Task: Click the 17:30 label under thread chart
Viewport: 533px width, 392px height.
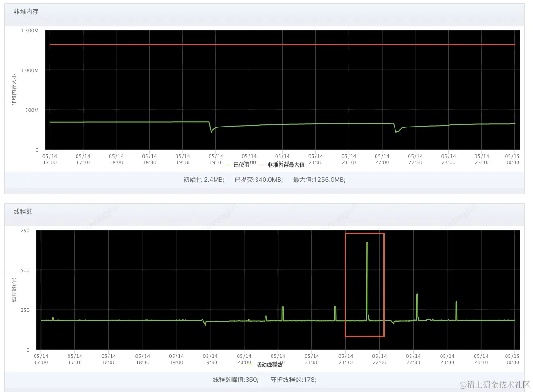Action: pos(75,359)
